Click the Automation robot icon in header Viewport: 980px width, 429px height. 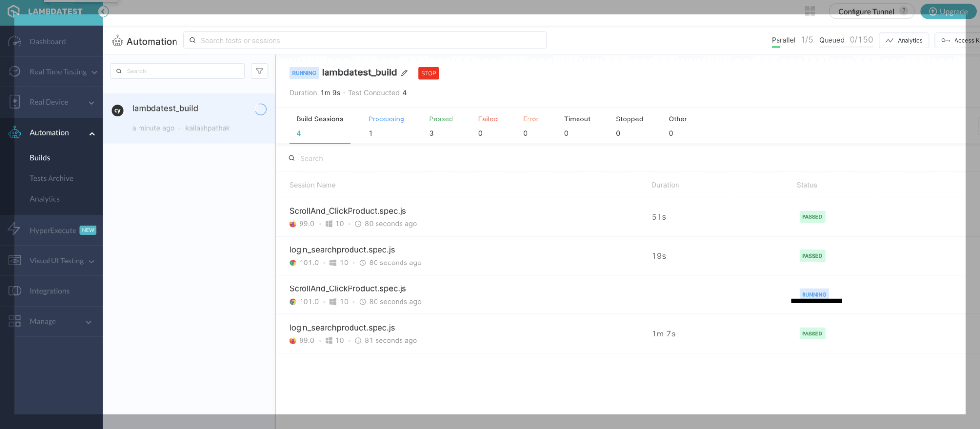(x=117, y=41)
